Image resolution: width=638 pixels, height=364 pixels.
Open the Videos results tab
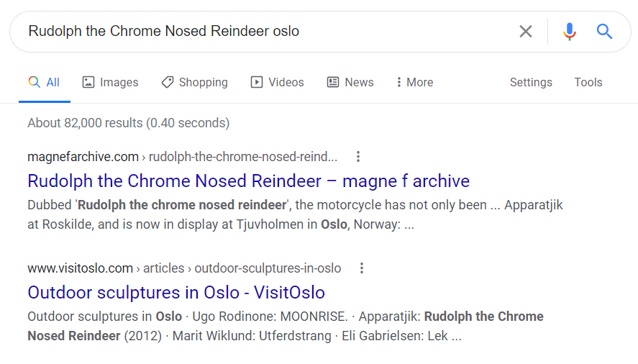click(286, 82)
